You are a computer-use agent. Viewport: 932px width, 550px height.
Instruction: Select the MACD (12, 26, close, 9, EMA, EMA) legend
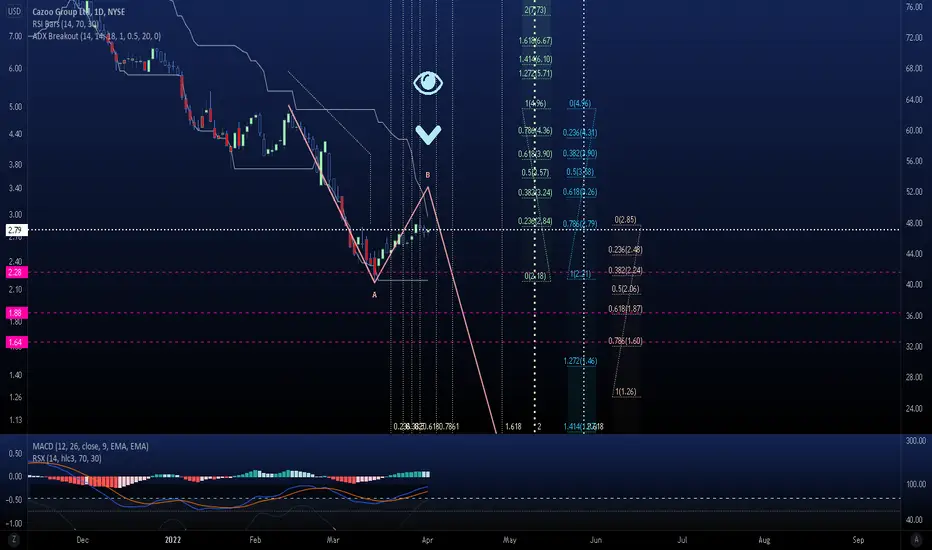click(x=90, y=446)
